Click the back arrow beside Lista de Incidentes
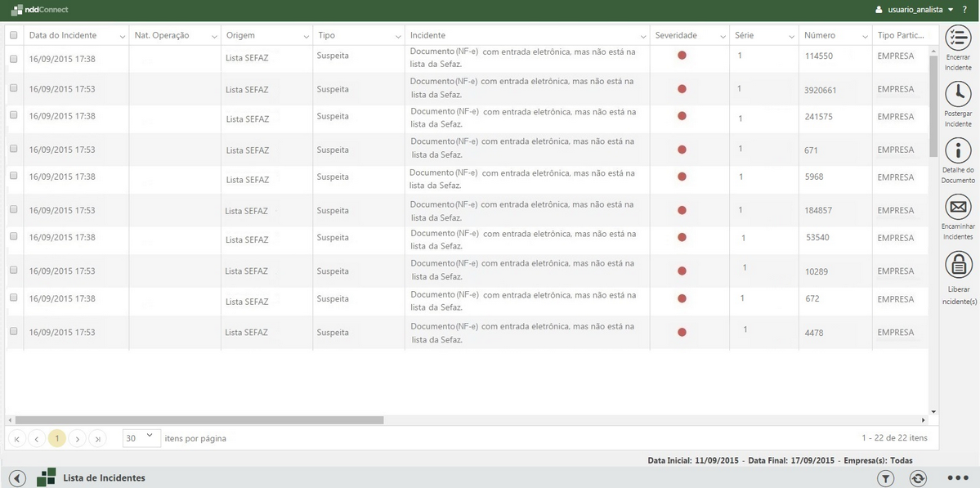This screenshot has height=488, width=980. pyautogui.click(x=17, y=478)
